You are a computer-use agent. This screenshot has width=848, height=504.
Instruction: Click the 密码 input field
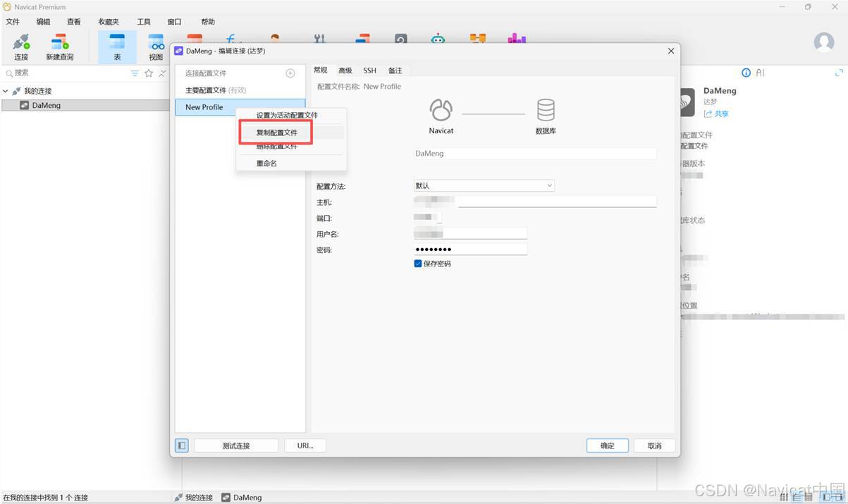pyautogui.click(x=470, y=250)
